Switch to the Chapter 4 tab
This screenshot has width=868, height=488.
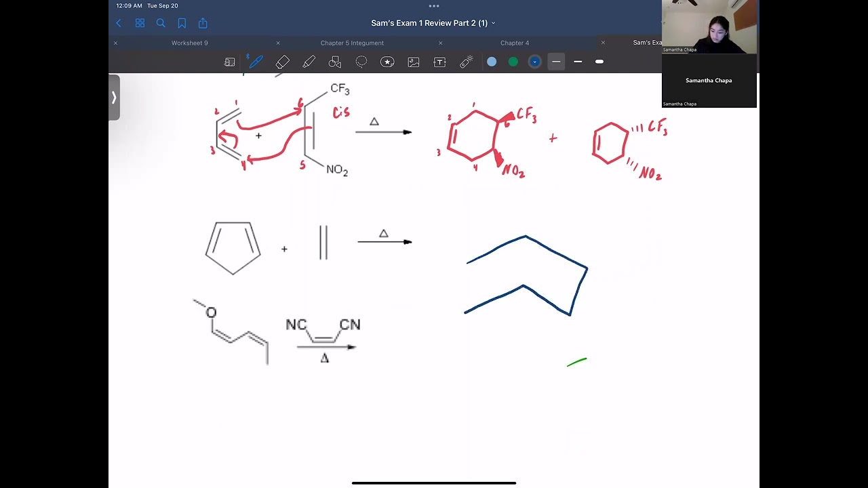click(x=515, y=43)
